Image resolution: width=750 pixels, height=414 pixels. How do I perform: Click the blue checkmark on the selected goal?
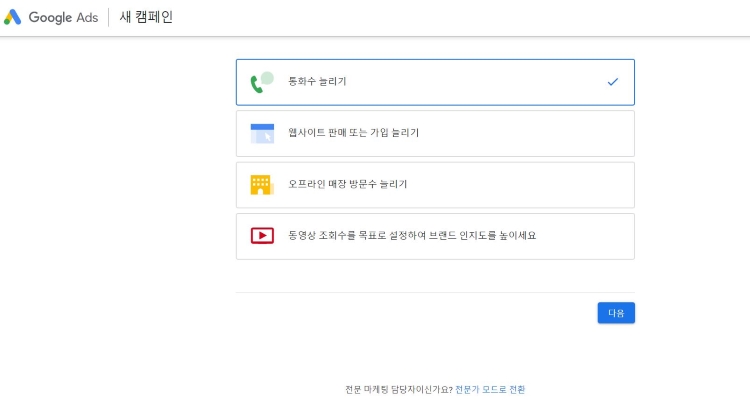(613, 82)
